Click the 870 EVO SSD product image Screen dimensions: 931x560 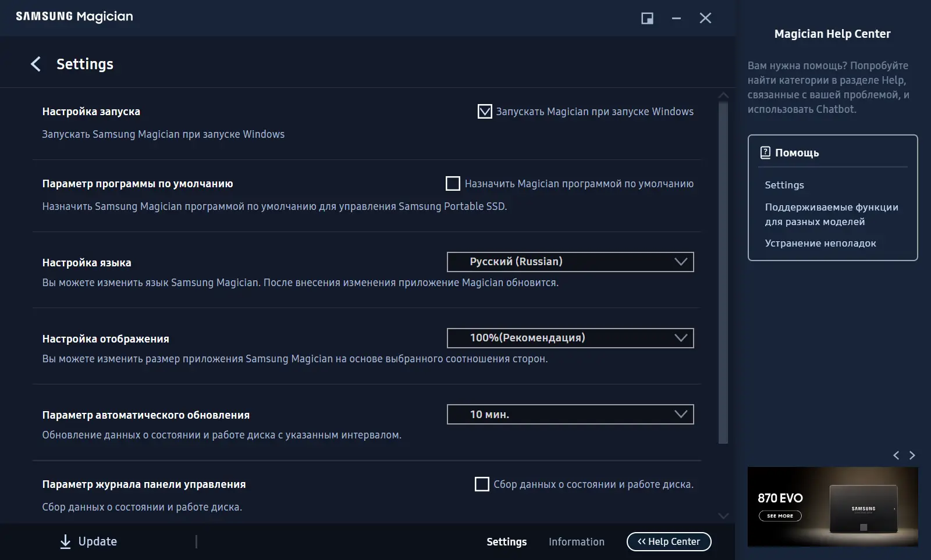tap(864, 508)
